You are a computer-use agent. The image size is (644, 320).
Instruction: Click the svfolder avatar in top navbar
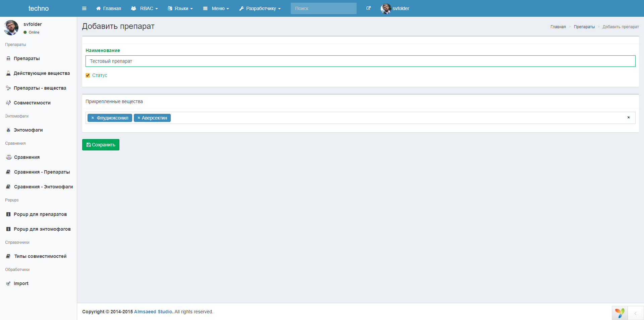[386, 8]
